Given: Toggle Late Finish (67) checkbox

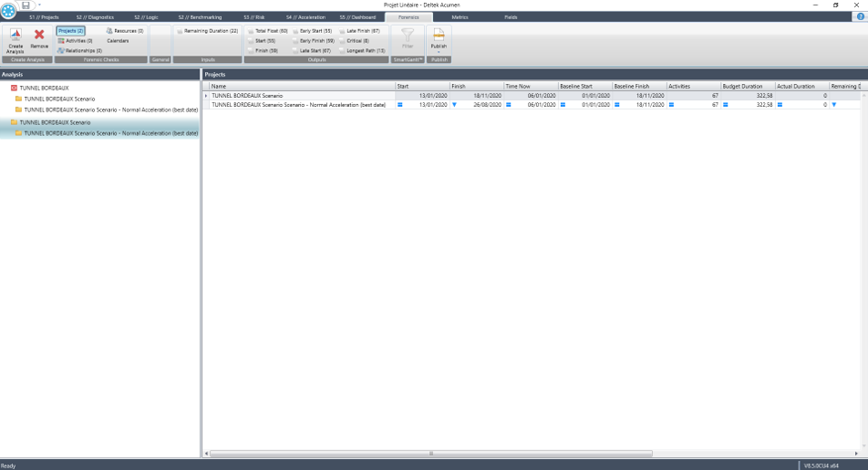Looking at the screenshot, I should tap(342, 32).
